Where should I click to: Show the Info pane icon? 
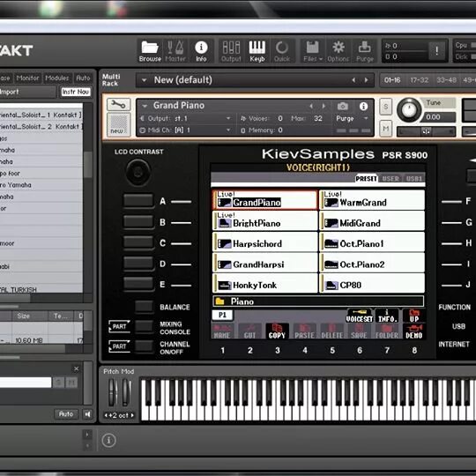click(x=201, y=51)
